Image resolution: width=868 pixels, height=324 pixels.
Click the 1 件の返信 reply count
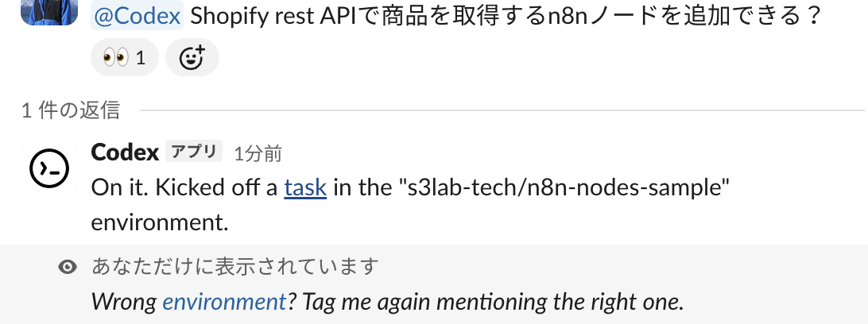(71, 110)
